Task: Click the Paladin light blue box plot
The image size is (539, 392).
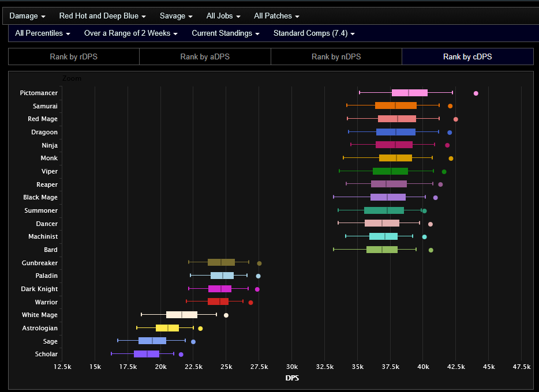Action: point(222,276)
